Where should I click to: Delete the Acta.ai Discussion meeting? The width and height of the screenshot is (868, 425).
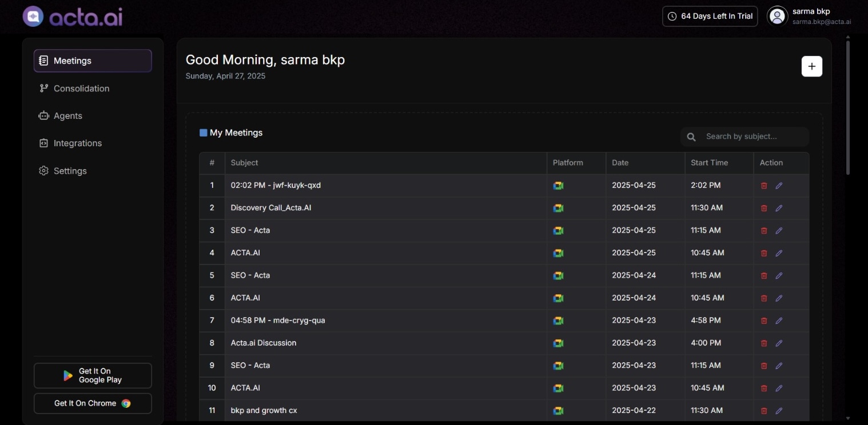click(x=764, y=343)
